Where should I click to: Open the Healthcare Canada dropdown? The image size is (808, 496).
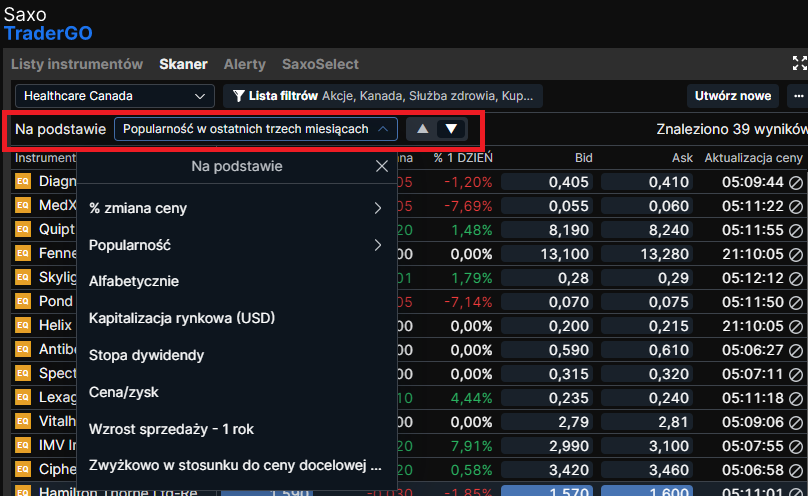114,96
